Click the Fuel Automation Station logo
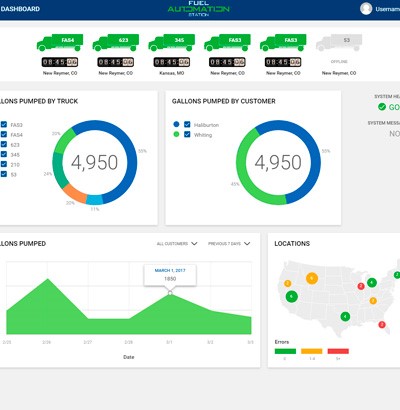400x410 pixels. [199, 9]
